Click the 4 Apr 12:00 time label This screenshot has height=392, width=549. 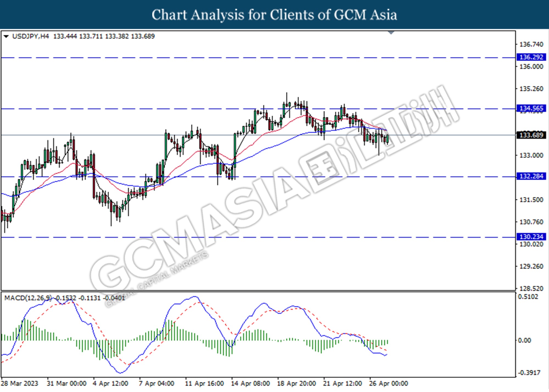coord(111,383)
